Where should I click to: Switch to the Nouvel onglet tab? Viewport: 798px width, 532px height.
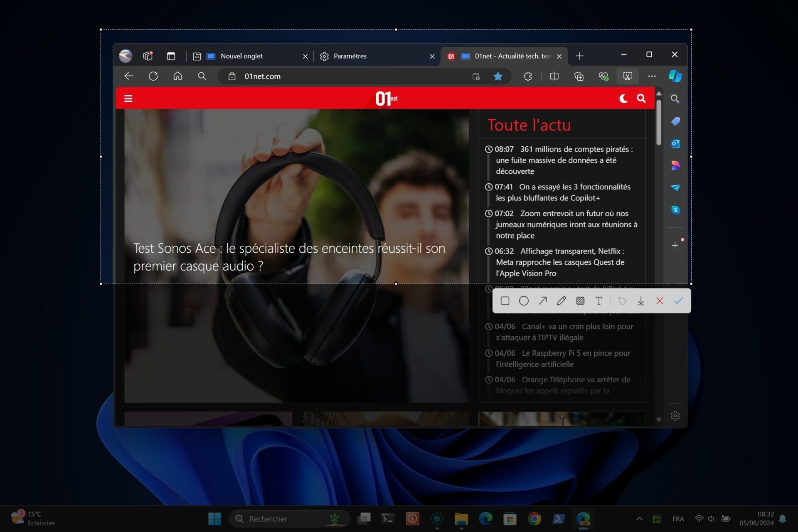(241, 56)
